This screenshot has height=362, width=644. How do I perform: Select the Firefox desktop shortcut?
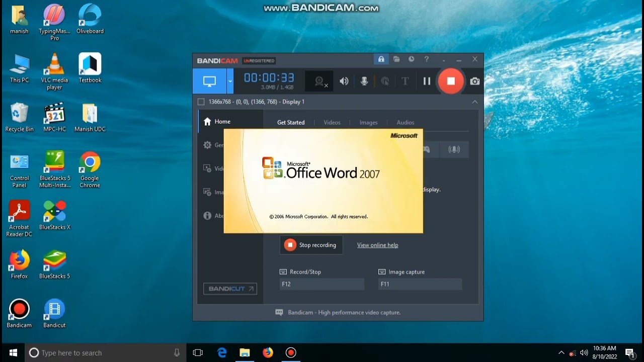[19, 264]
